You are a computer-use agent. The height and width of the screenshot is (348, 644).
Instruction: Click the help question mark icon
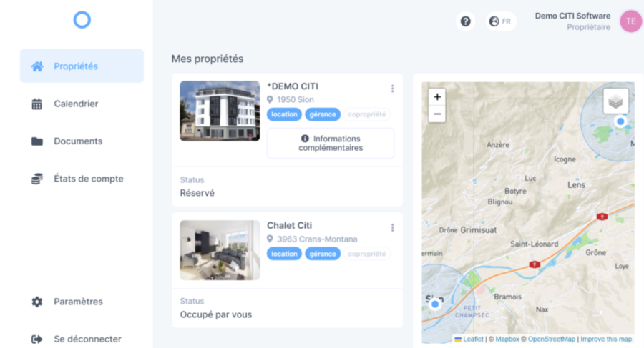465,21
